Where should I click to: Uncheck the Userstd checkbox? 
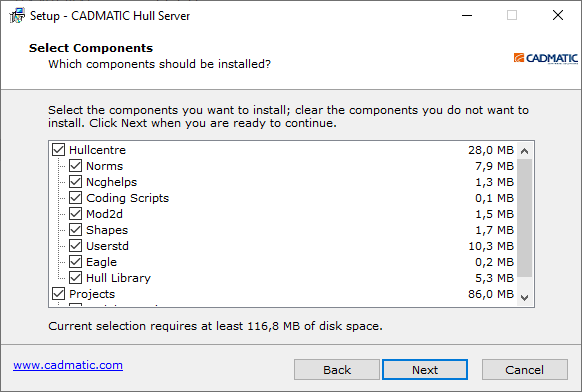click(75, 245)
